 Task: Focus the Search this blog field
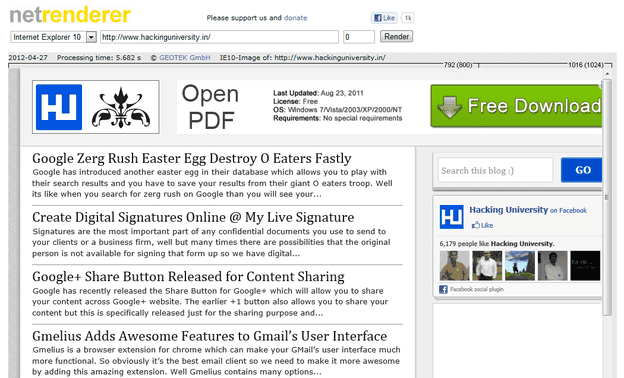pos(495,170)
